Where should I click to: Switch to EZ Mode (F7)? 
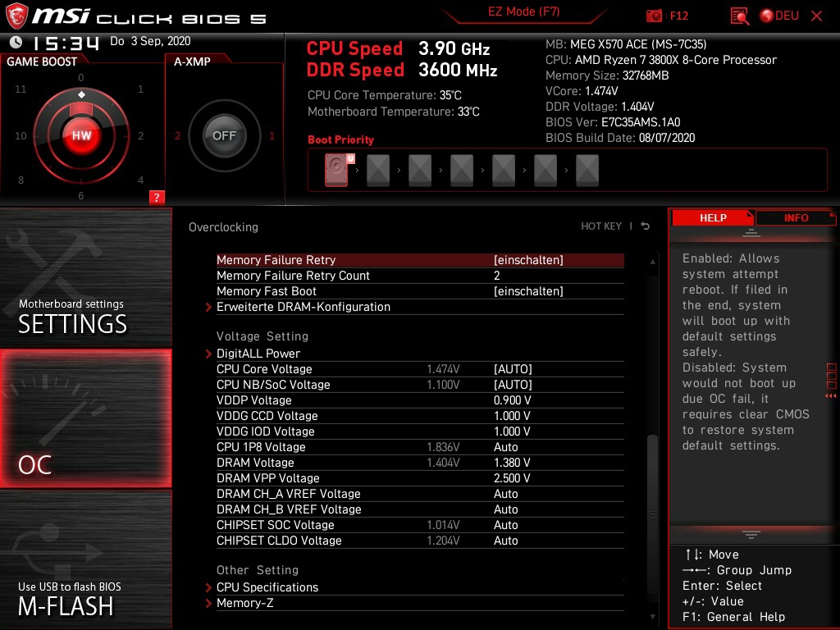tap(523, 11)
